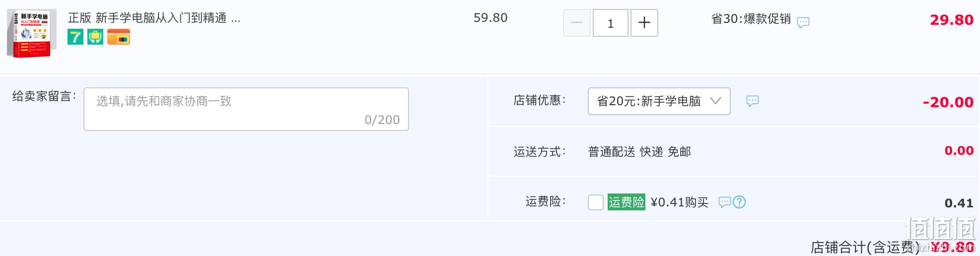This screenshot has width=980, height=256.
Task: Decrease quantity with the minus button
Action: 577,23
